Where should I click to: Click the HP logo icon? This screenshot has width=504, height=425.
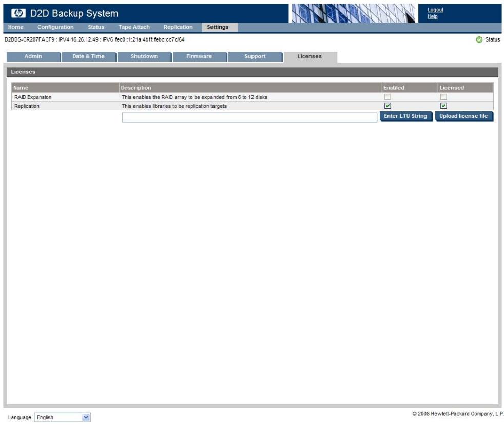pos(18,13)
